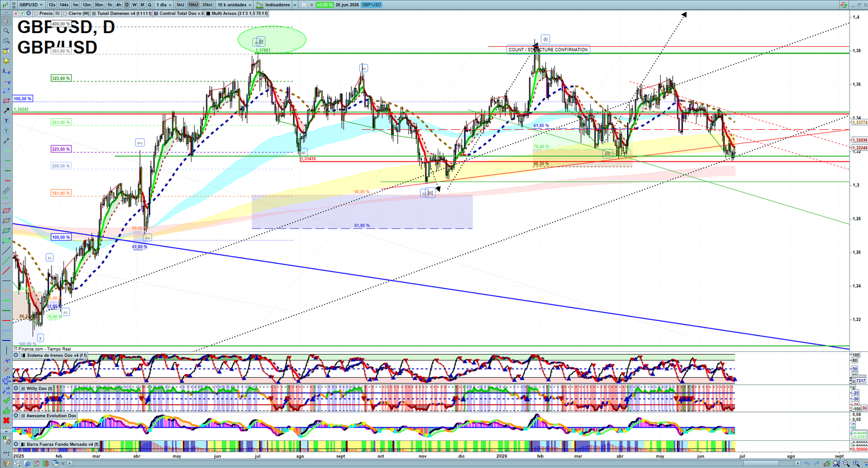Viewport: 868px width, 468px height.
Task: Open the GBPUSD symbol dropdown
Action: pyautogui.click(x=31, y=5)
